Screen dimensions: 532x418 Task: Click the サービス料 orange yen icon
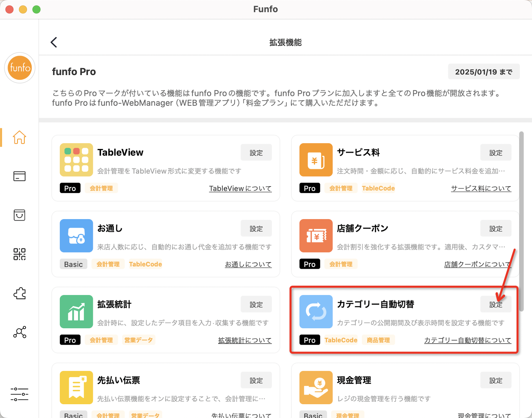tap(316, 160)
